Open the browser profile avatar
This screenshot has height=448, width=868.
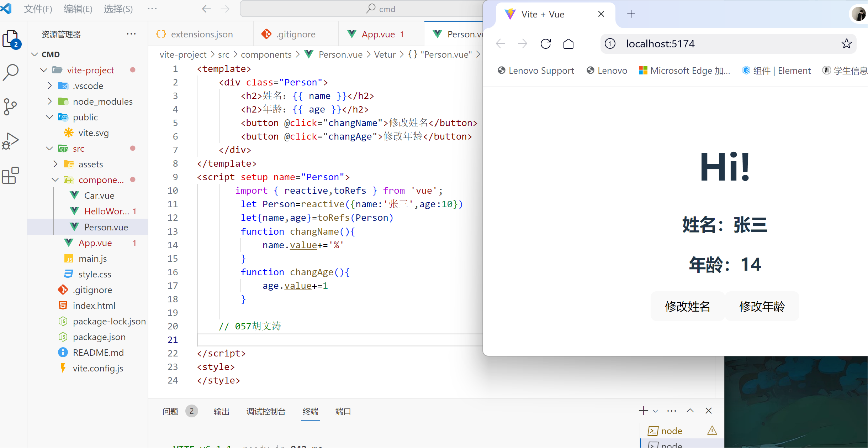click(x=859, y=15)
